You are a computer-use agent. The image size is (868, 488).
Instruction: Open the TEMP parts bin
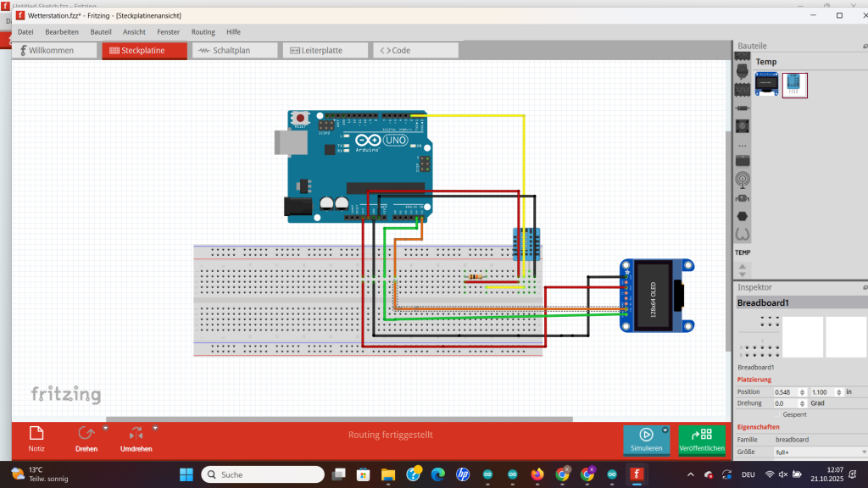[x=743, y=252]
